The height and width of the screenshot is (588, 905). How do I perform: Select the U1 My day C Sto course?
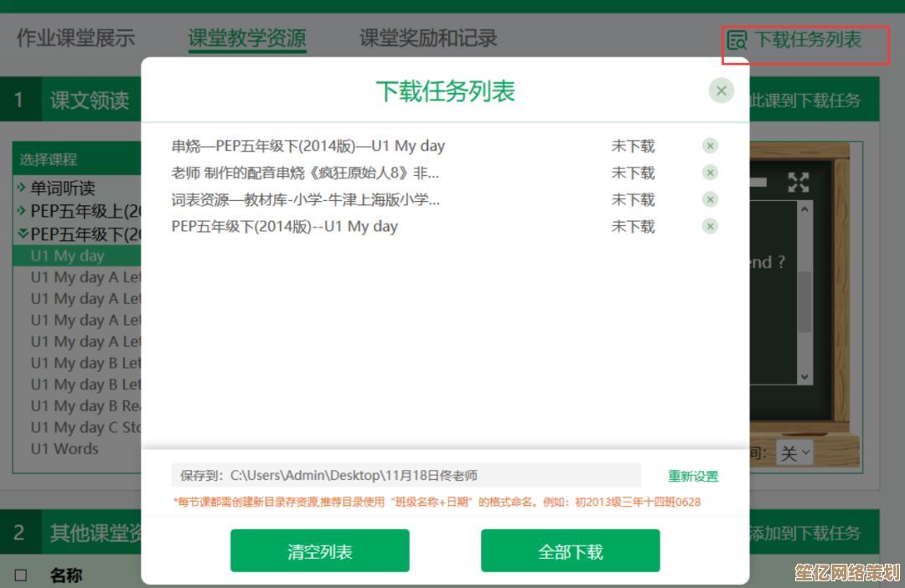point(85,427)
